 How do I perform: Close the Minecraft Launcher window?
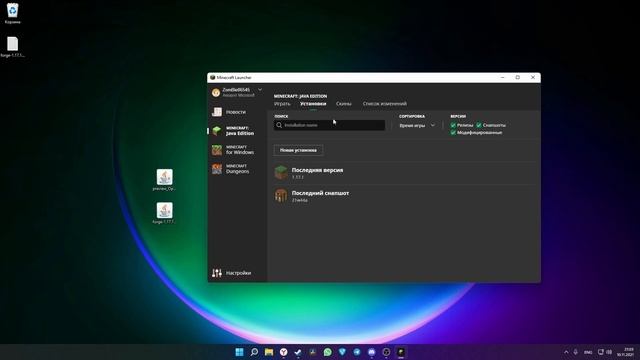533,77
